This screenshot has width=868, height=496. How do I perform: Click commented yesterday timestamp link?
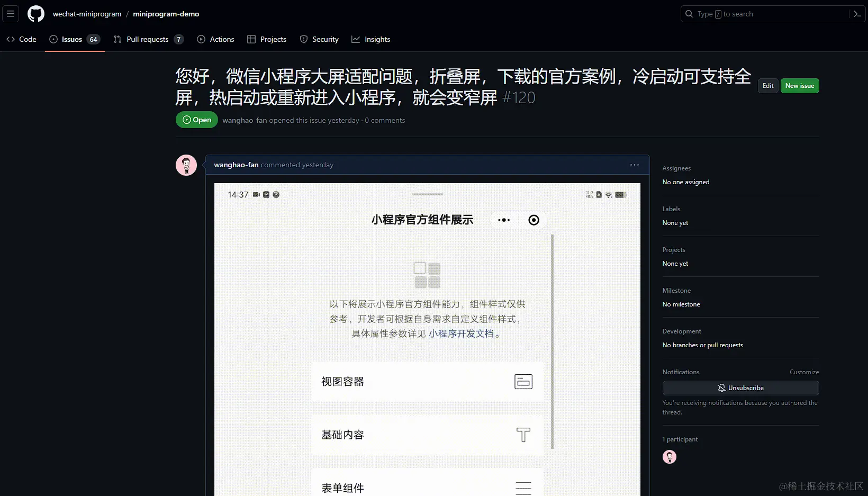[297, 165]
